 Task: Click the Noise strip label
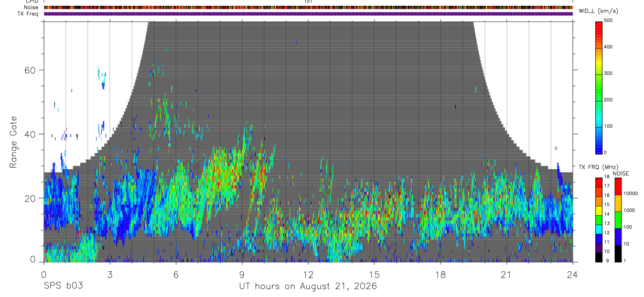(x=31, y=7)
